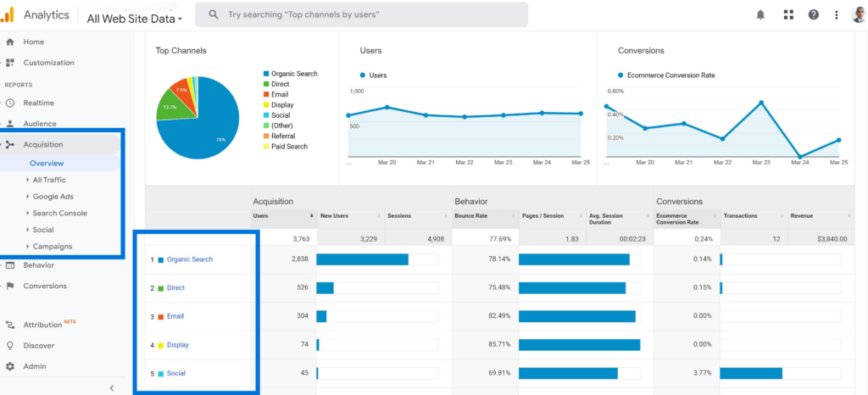Click the Acquisition branching icon
This screenshot has width=868, height=395.
pos(10,145)
